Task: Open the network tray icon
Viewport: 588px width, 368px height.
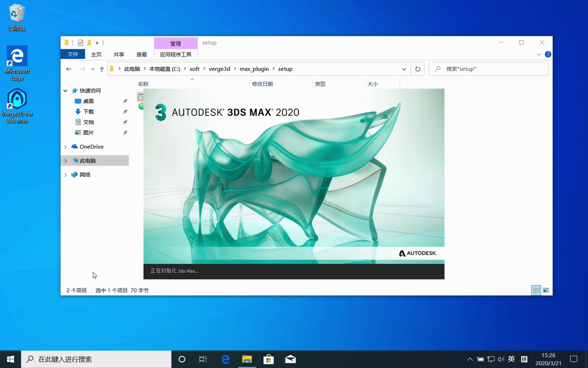Action: tap(491, 359)
